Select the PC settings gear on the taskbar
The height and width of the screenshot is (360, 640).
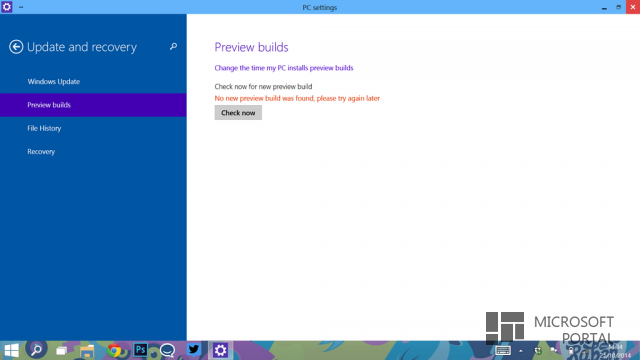click(x=220, y=350)
